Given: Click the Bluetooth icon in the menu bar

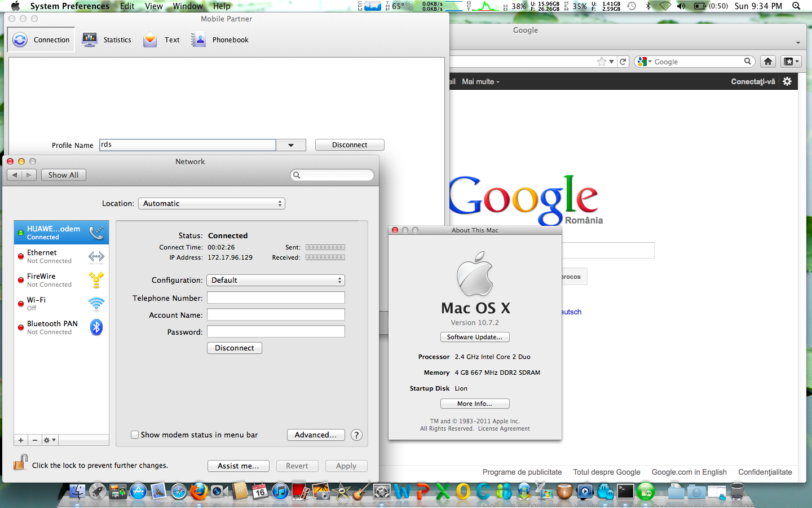Looking at the screenshot, I should pos(648,6).
